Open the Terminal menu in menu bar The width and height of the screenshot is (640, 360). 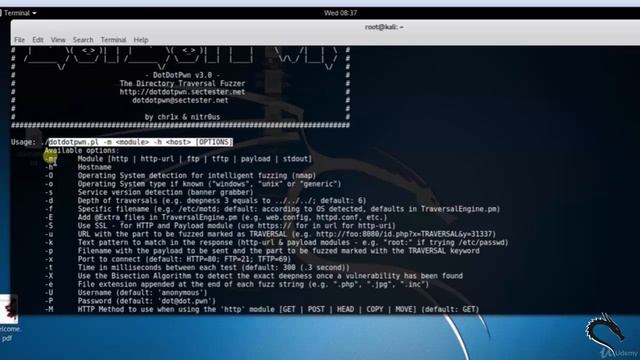(113, 40)
